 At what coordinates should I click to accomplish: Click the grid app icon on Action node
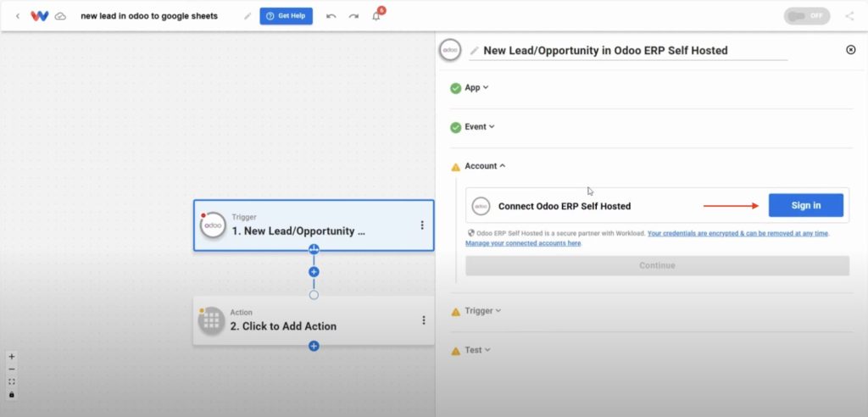coord(211,320)
